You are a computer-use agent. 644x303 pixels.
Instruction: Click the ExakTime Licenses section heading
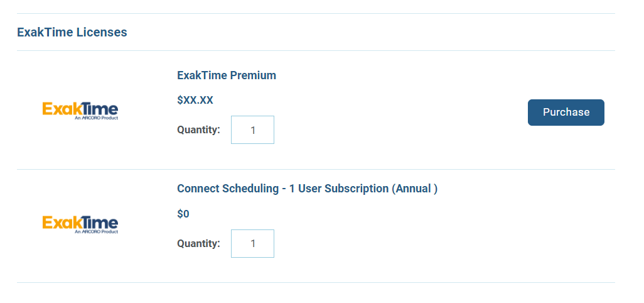(x=72, y=32)
